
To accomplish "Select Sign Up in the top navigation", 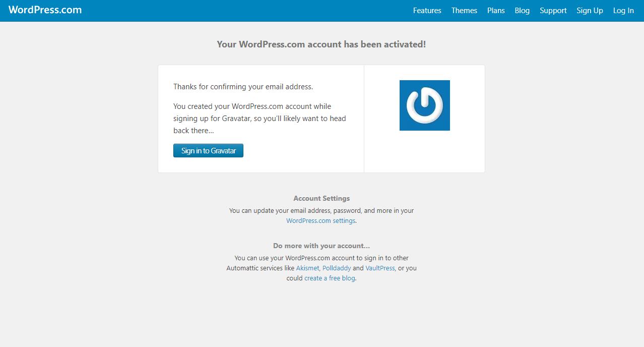I will tap(590, 11).
